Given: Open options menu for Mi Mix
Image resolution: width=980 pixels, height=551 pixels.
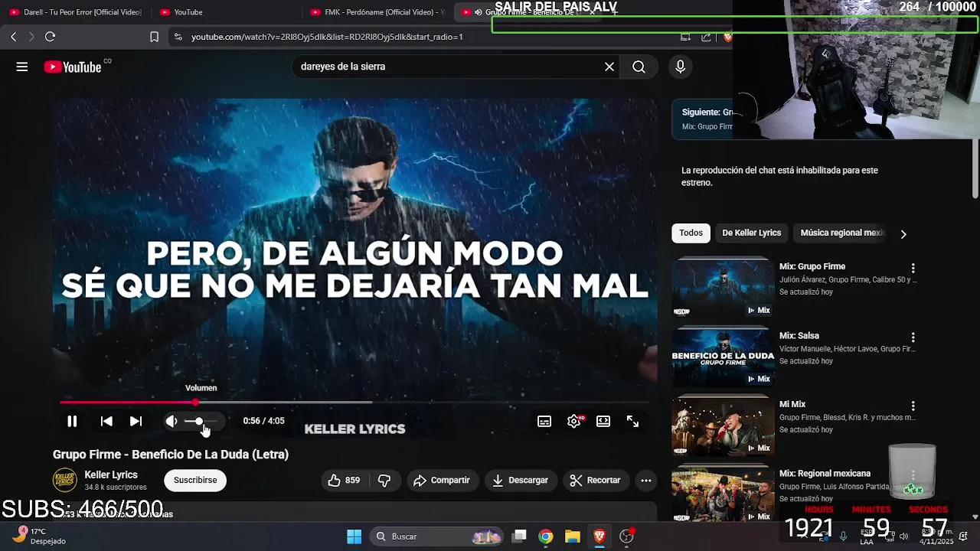Looking at the screenshot, I should coord(913,406).
